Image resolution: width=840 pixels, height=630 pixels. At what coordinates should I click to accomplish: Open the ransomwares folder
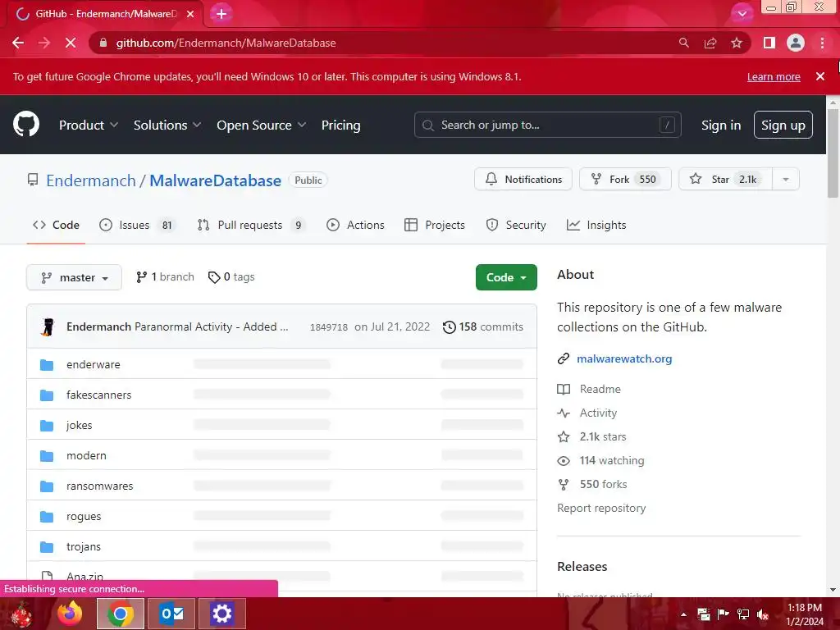99,486
